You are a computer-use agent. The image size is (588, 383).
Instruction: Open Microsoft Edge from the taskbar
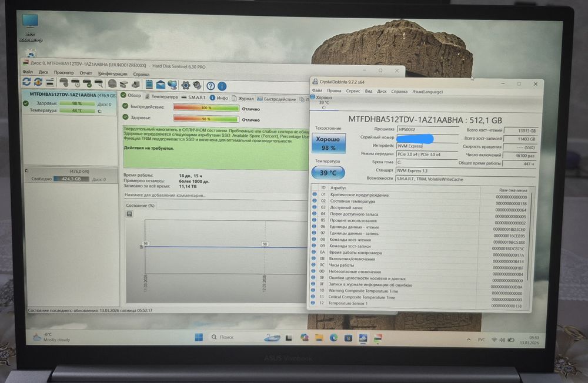coord(333,338)
